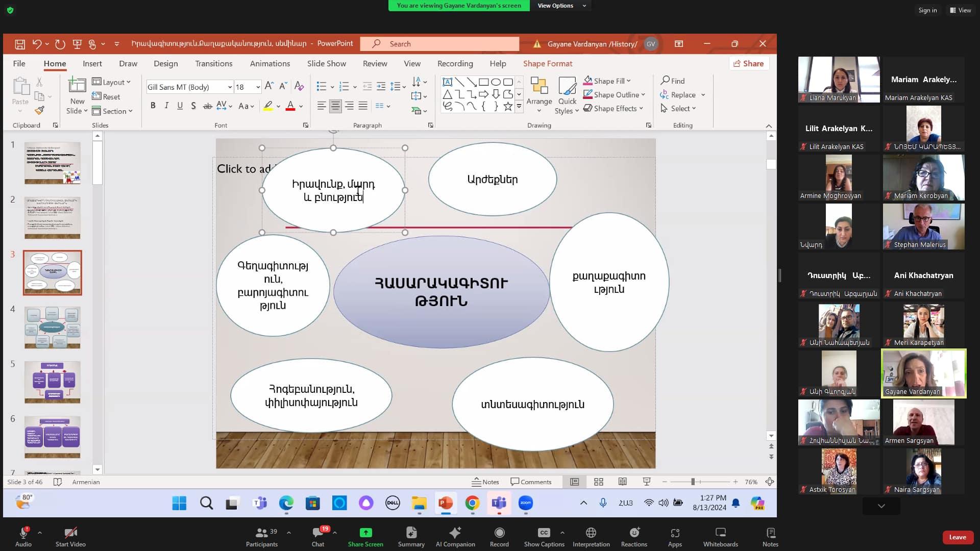Click the Clear All Formatting icon
Screen dimensions: 980x551
click(299, 86)
